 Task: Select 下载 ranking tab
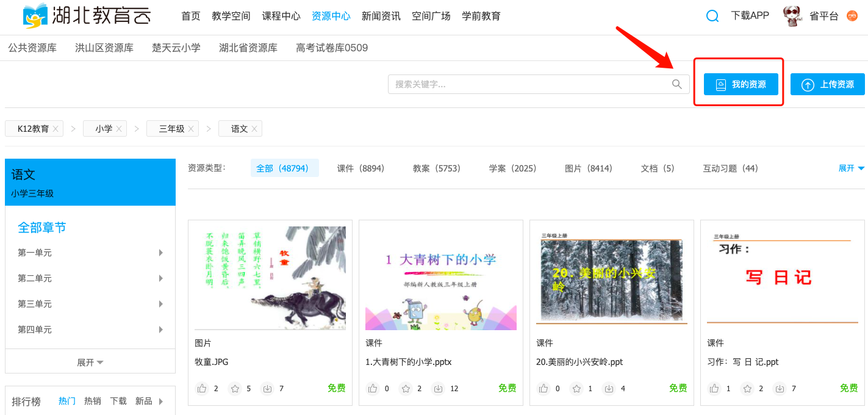tap(118, 401)
